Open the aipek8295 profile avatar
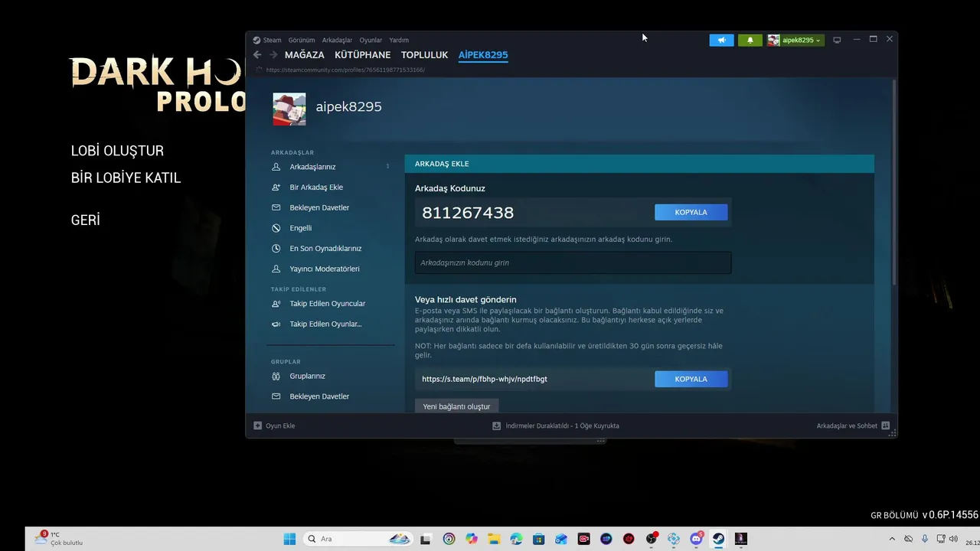 tap(289, 109)
